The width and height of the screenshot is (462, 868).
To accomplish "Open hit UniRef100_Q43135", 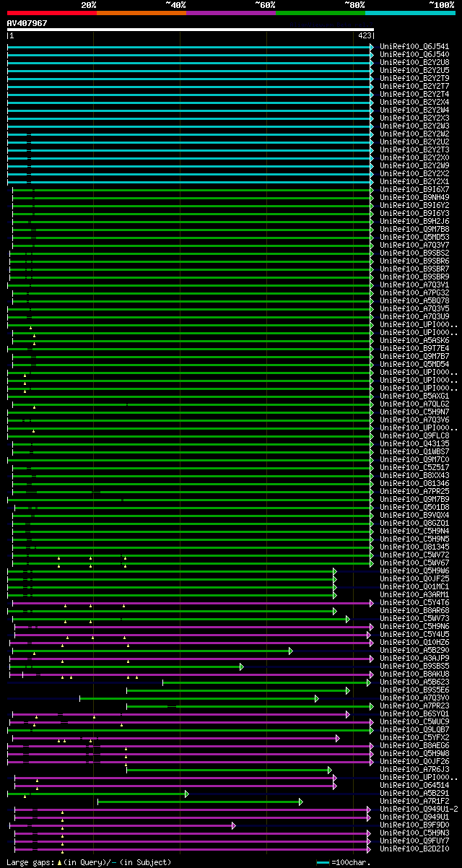I will pyautogui.click(x=415, y=443).
